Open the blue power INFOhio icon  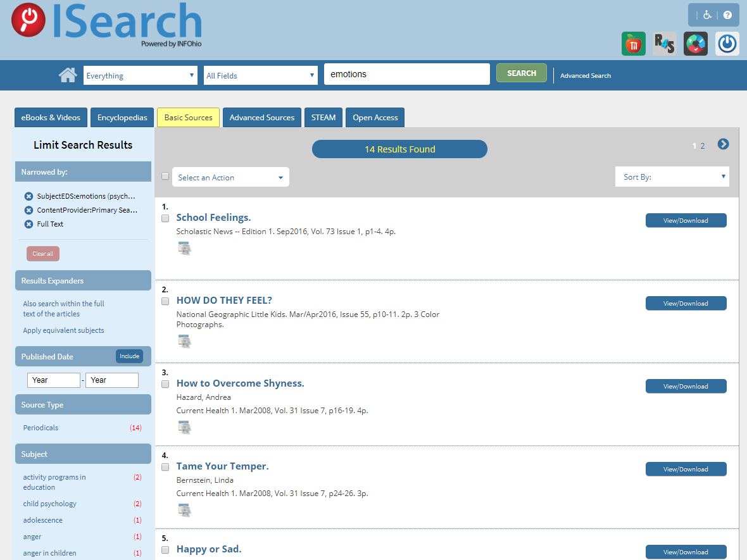pos(727,44)
